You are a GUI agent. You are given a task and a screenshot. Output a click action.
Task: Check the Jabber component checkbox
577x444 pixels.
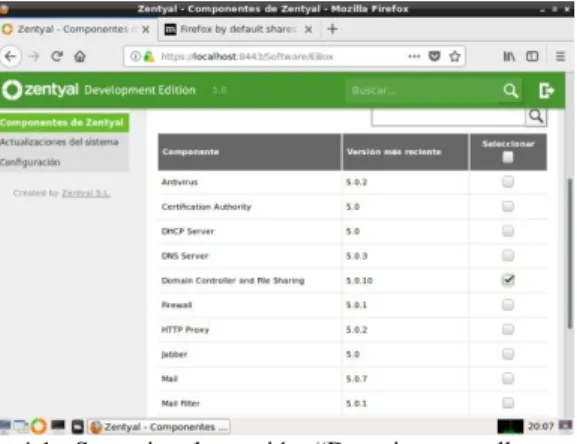point(508,354)
